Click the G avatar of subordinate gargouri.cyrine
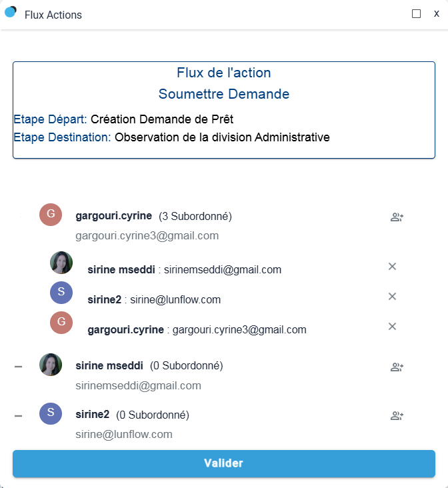This screenshot has width=448, height=488. (x=61, y=322)
